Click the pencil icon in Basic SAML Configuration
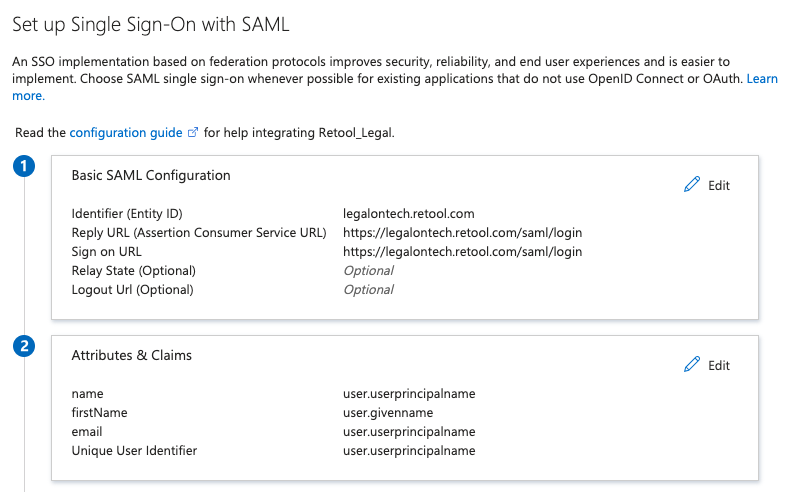 coord(691,184)
